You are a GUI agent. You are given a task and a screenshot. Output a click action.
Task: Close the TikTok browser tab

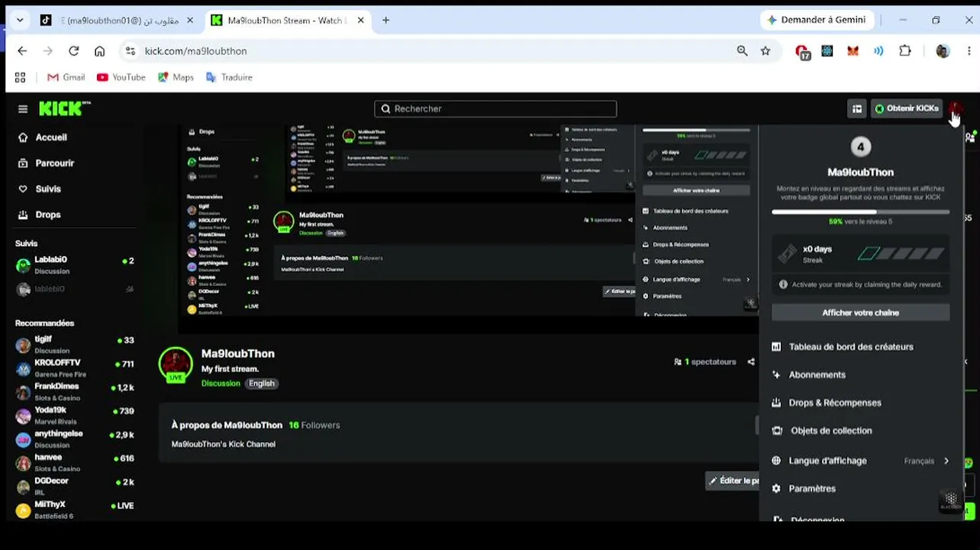tap(190, 21)
